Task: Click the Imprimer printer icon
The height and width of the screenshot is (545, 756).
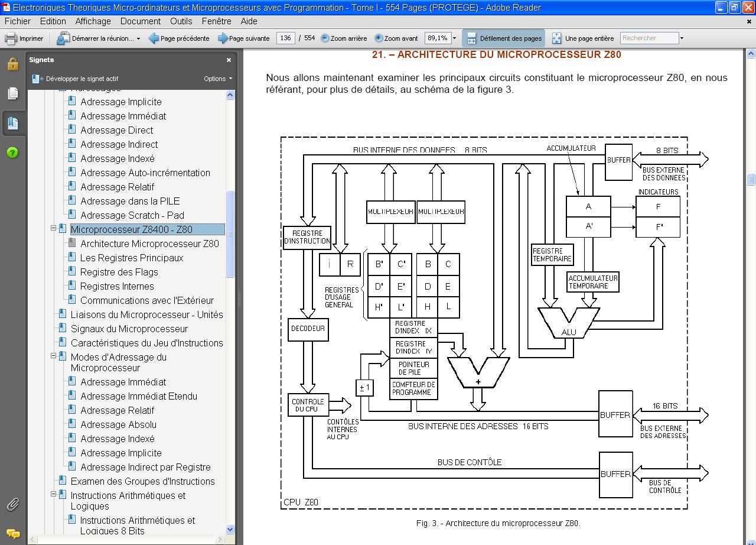Action: [x=11, y=38]
